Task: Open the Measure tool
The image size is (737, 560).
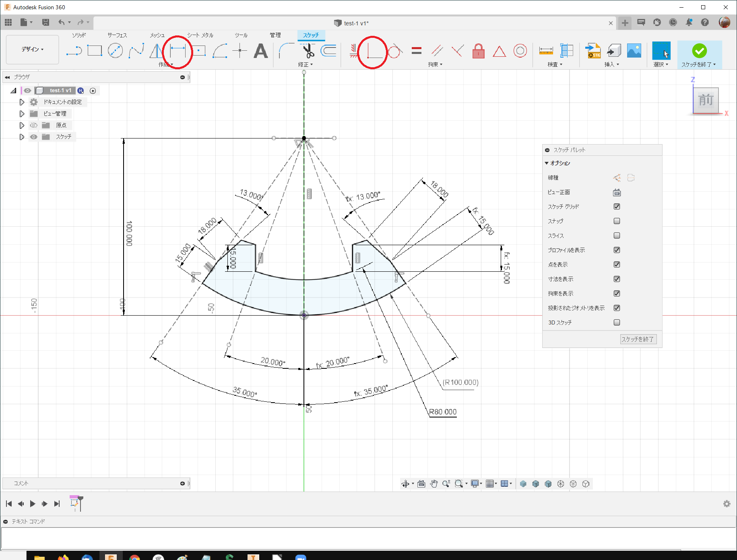Action: tap(546, 51)
